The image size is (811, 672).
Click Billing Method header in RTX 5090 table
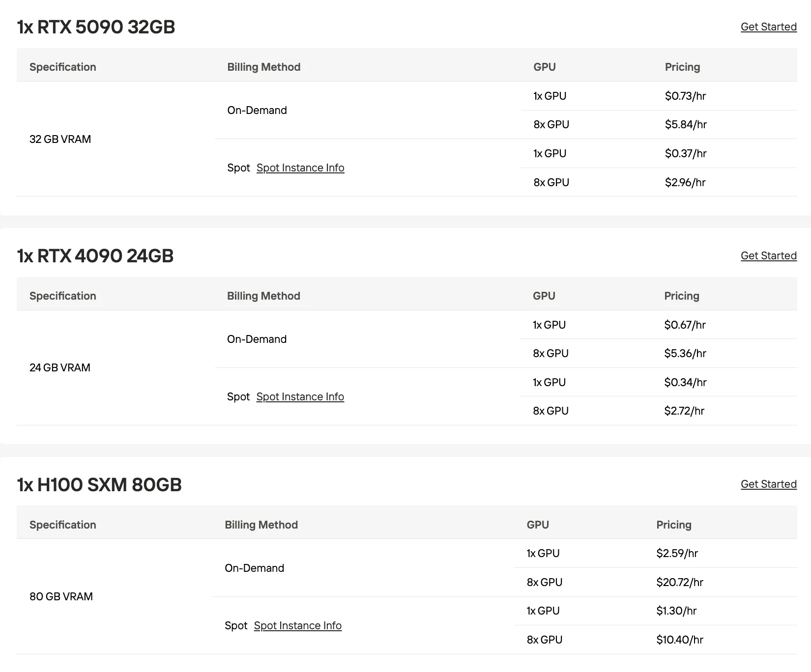point(264,67)
